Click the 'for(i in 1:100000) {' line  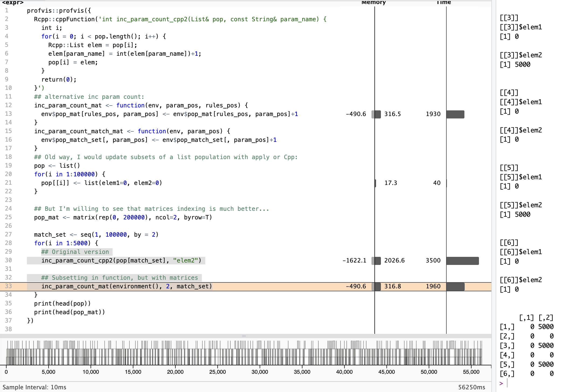pos(70,174)
